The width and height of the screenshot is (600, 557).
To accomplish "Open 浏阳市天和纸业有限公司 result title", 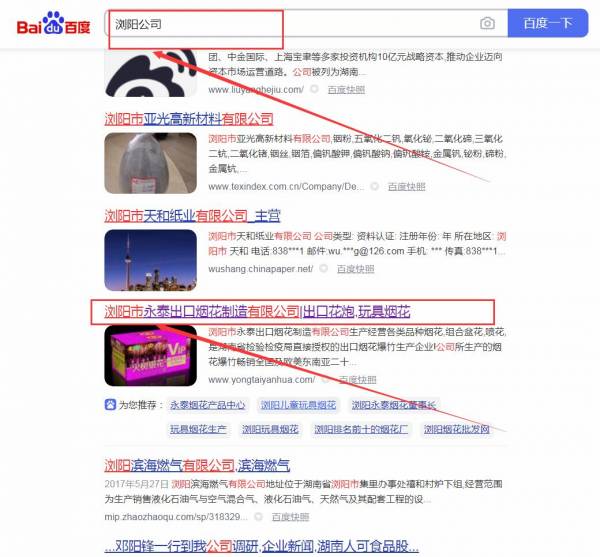I will (x=192, y=215).
